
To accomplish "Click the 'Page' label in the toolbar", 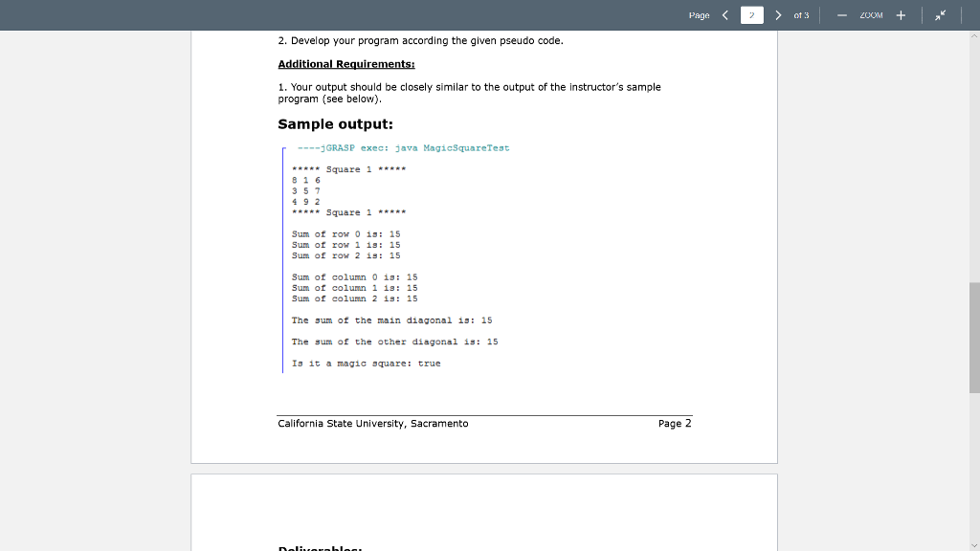I will click(x=699, y=15).
